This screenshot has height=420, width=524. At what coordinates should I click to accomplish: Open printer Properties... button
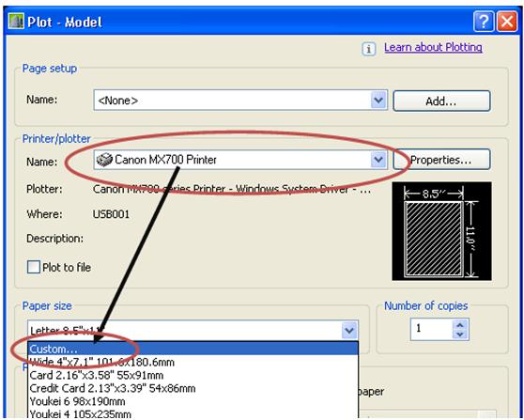click(441, 160)
